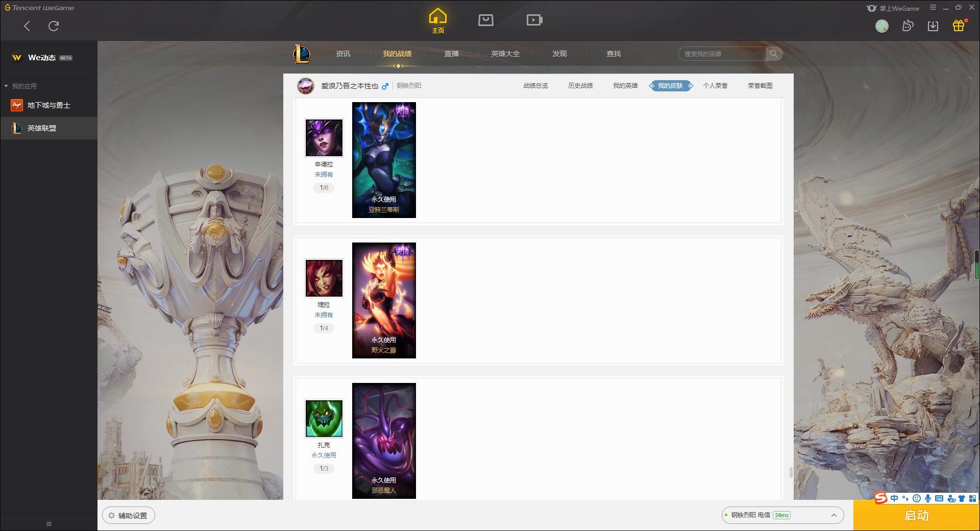Image resolution: width=980 pixels, height=531 pixels.
Task: Click 未拥有 status under 婕拉
Action: point(324,315)
